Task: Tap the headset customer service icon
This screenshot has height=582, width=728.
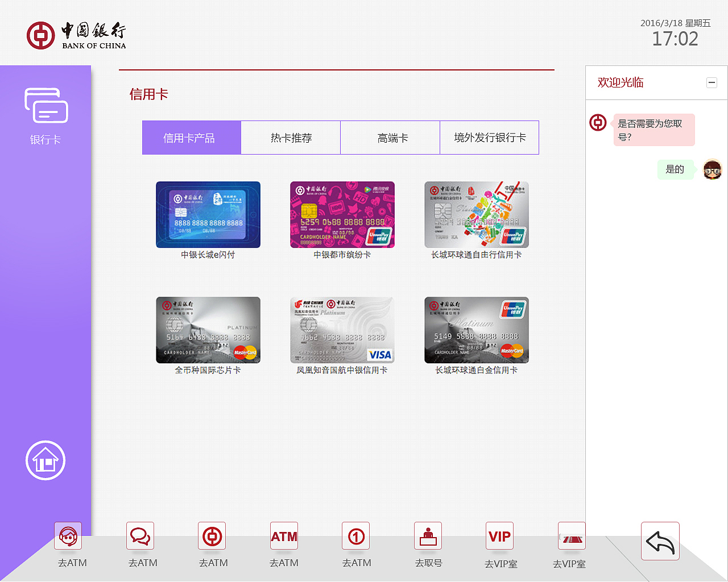Action: pyautogui.click(x=68, y=536)
